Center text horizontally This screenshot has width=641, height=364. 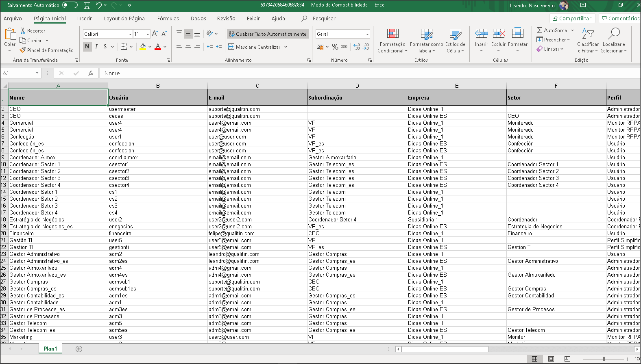coord(188,47)
